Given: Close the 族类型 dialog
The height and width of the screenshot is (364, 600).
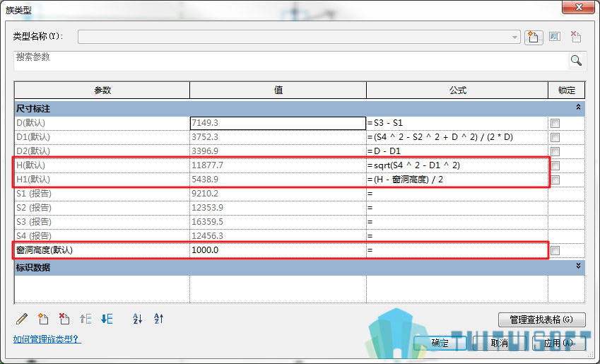Looking at the screenshot, I should tap(579, 7).
